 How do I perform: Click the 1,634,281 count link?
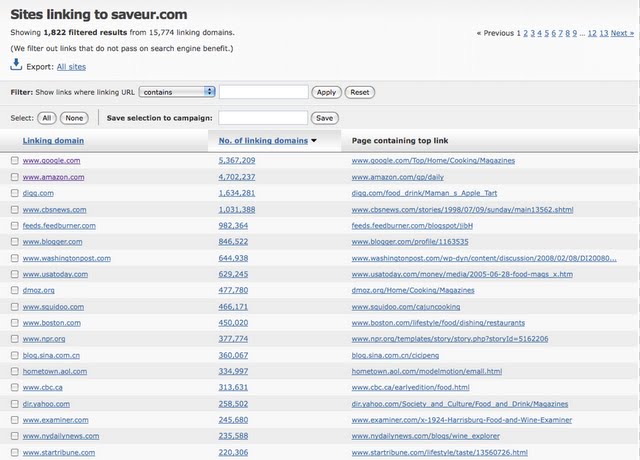[x=237, y=193]
